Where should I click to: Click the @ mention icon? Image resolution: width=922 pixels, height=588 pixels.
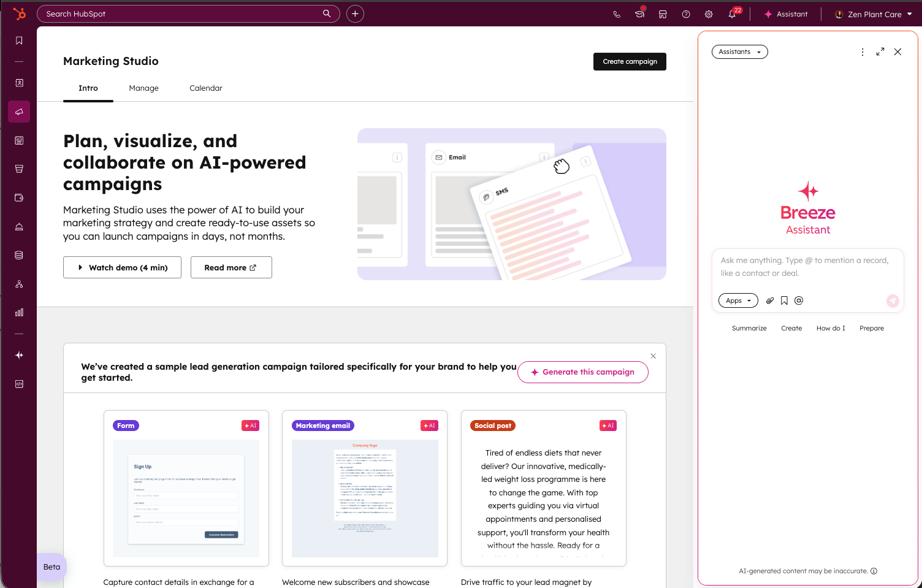click(x=799, y=300)
